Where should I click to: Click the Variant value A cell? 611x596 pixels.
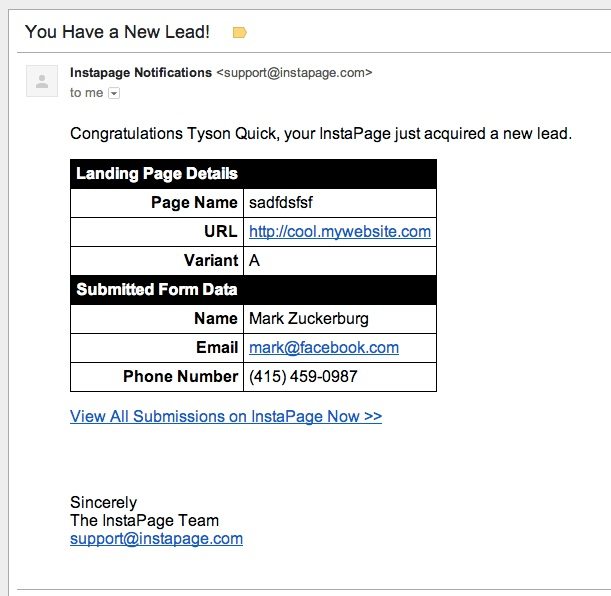pos(340,261)
